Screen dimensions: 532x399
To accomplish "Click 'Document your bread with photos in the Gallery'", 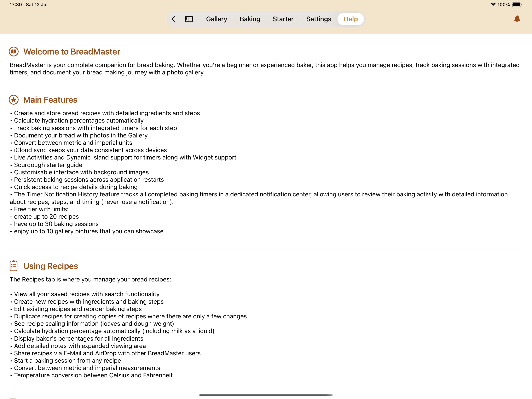I will tap(79, 135).
